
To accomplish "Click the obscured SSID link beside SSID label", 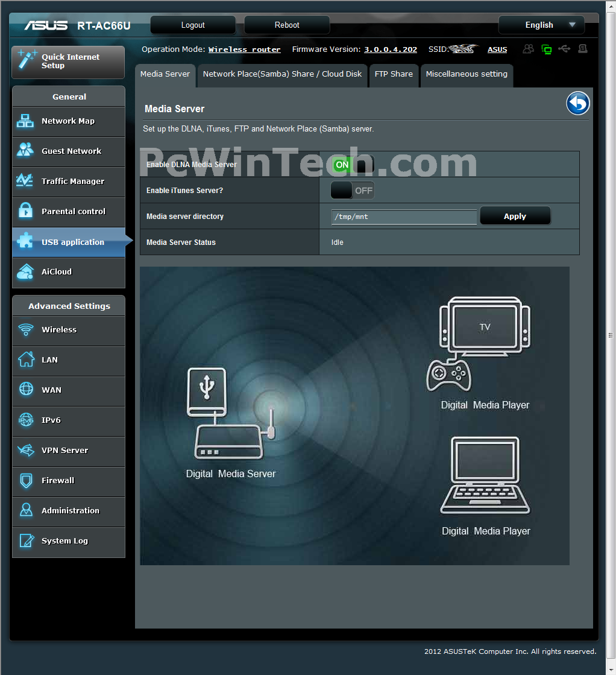I will [464, 49].
